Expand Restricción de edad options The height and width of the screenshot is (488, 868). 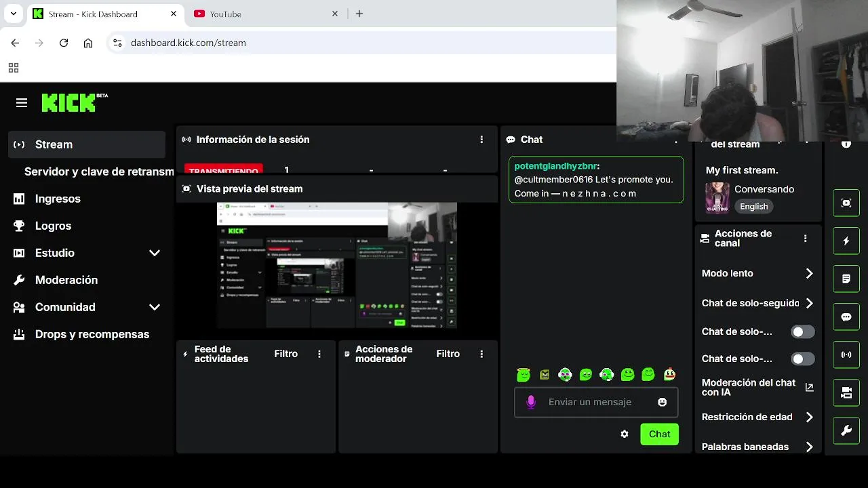tap(809, 417)
